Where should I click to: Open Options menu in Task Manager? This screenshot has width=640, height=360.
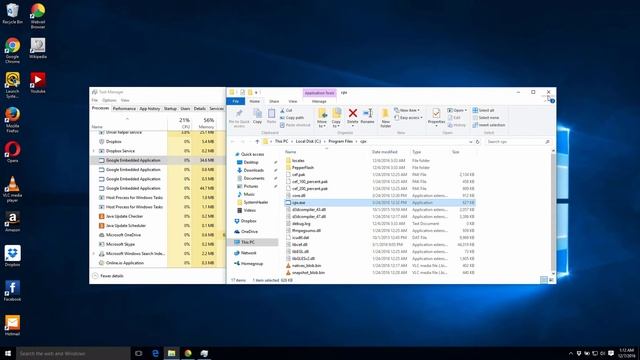(x=109, y=100)
